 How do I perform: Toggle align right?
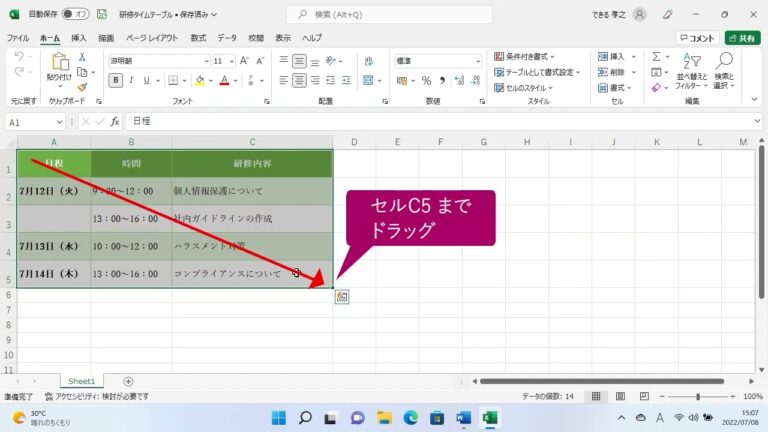point(315,80)
